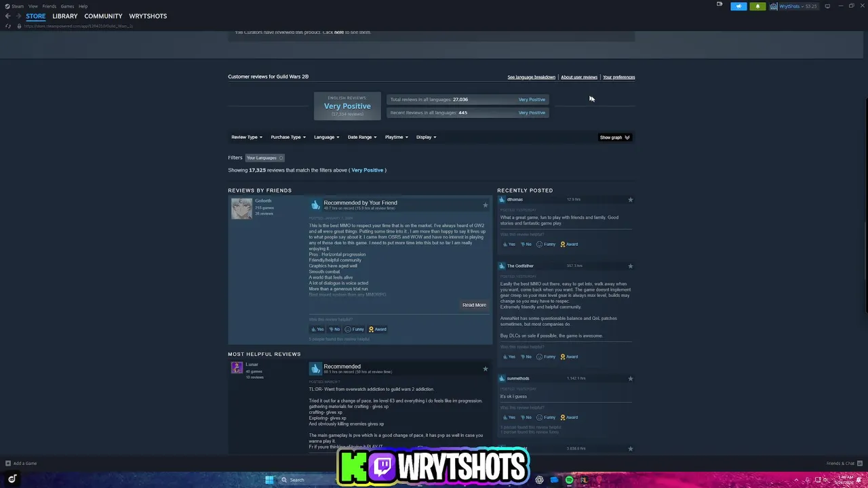Vote Yes on The Godfather review
Image resolution: width=868 pixels, height=488 pixels.
coord(509,357)
